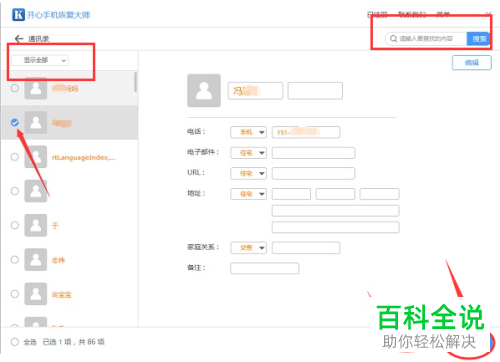Click the first small 地址 input box

click(x=291, y=194)
